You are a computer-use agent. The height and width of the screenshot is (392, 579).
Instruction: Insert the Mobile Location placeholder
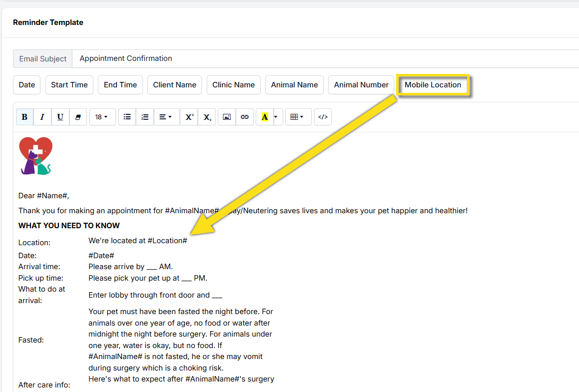[x=433, y=85]
